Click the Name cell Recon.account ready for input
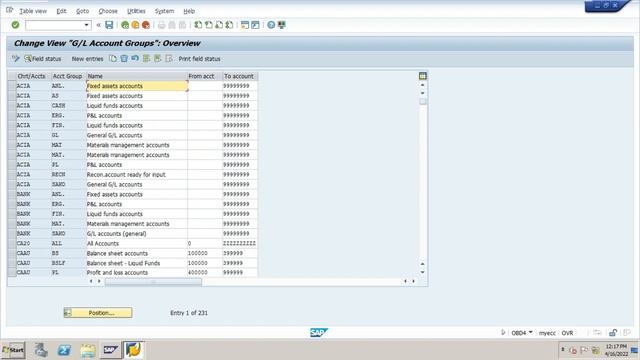Screen dimensions: 640x360 pos(137,174)
